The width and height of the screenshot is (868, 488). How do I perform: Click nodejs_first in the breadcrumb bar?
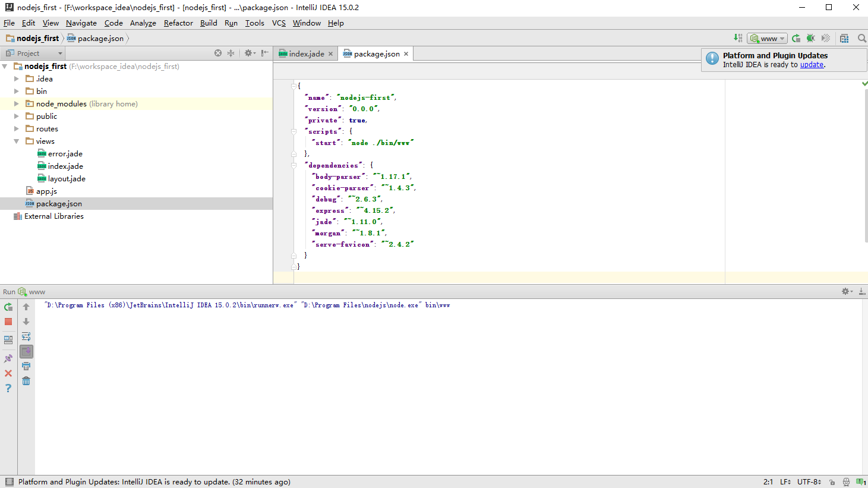(33, 38)
